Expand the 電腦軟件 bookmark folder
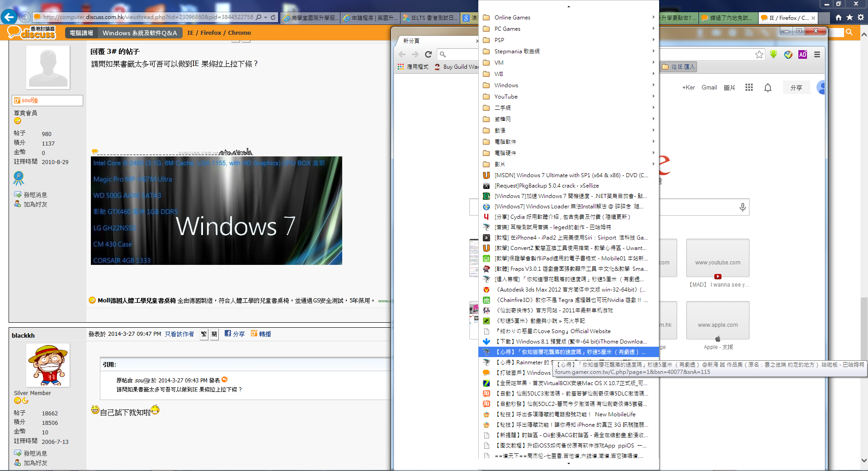This screenshot has height=471, width=868. (569, 141)
